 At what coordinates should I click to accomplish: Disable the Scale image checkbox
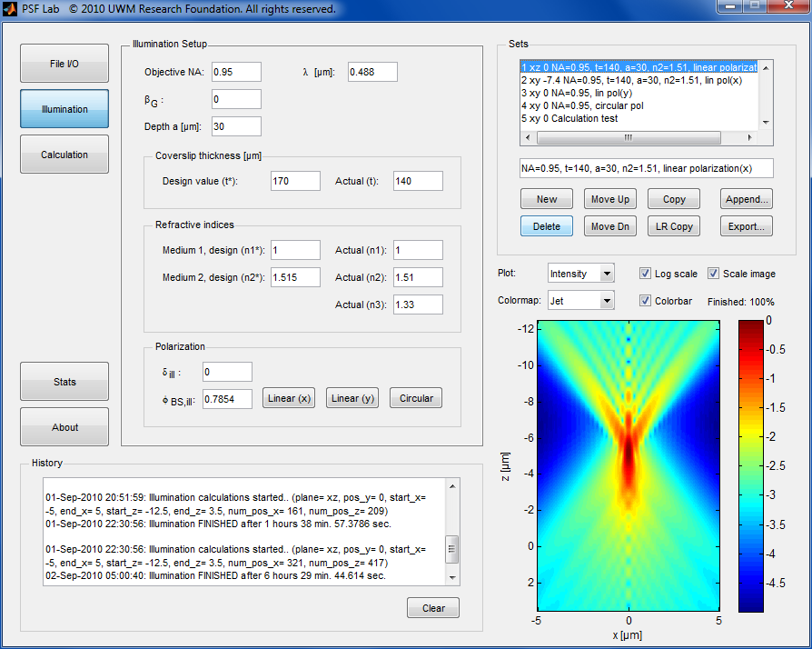pyautogui.click(x=713, y=274)
